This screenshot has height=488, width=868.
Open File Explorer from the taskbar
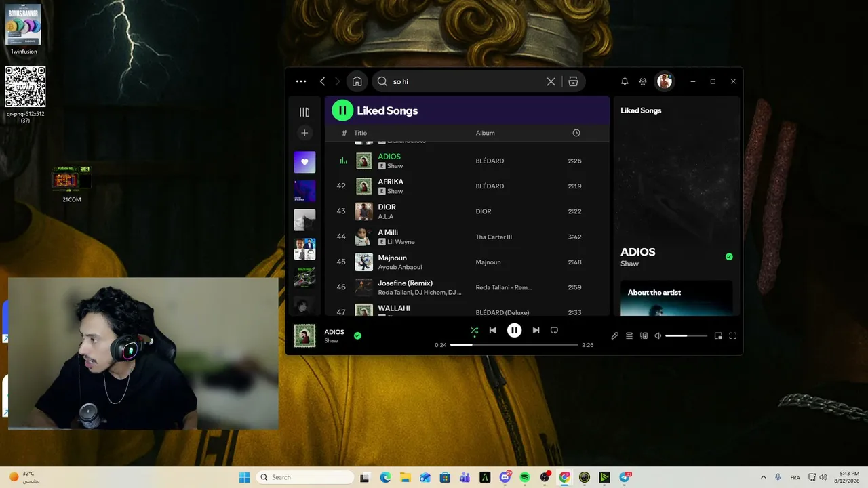405,477
